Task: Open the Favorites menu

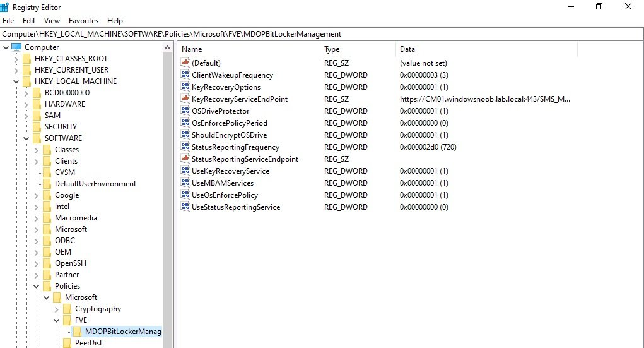Action: (x=83, y=21)
